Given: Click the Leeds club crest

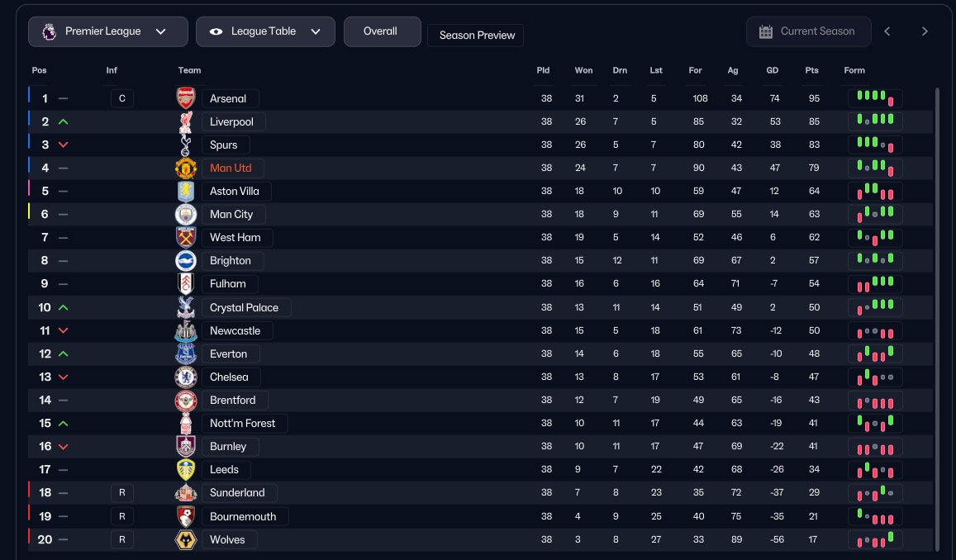Looking at the screenshot, I should click(x=186, y=470).
